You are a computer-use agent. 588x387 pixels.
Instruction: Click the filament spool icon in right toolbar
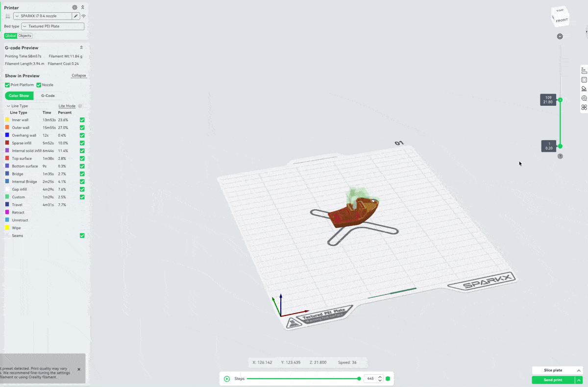(x=584, y=98)
